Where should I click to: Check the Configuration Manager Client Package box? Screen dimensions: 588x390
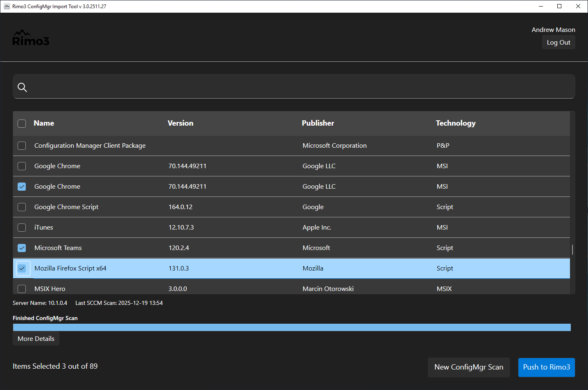[22, 146]
